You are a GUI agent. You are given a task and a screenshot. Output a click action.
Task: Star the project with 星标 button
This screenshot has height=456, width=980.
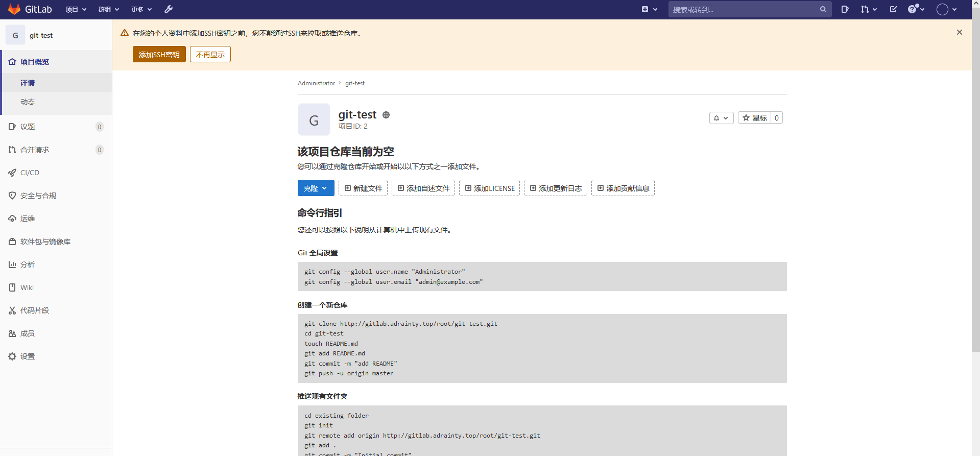coord(754,118)
